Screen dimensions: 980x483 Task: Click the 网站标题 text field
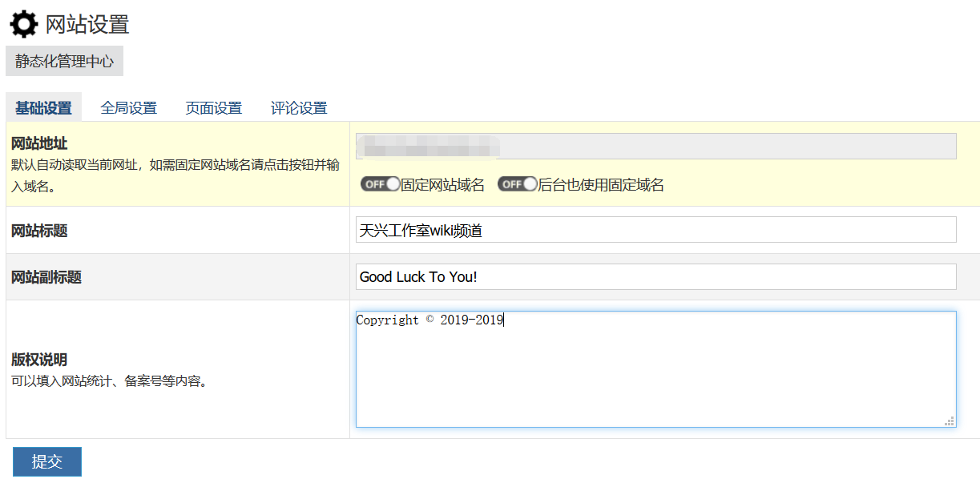(x=655, y=229)
